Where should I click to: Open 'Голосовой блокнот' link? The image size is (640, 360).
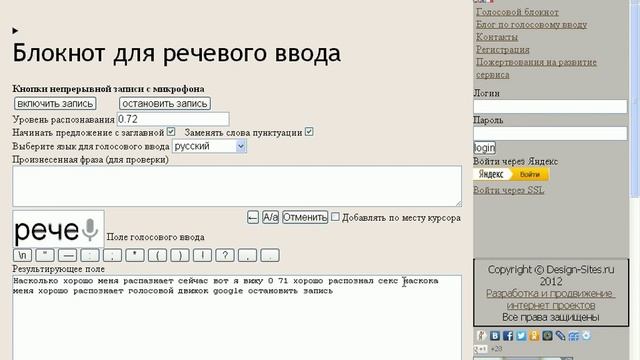pos(517,12)
